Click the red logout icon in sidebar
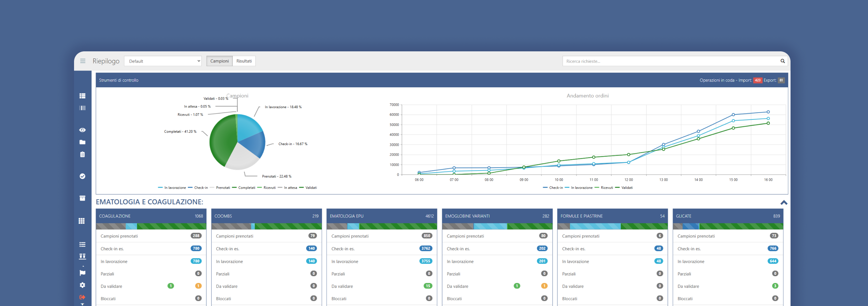 click(82, 297)
